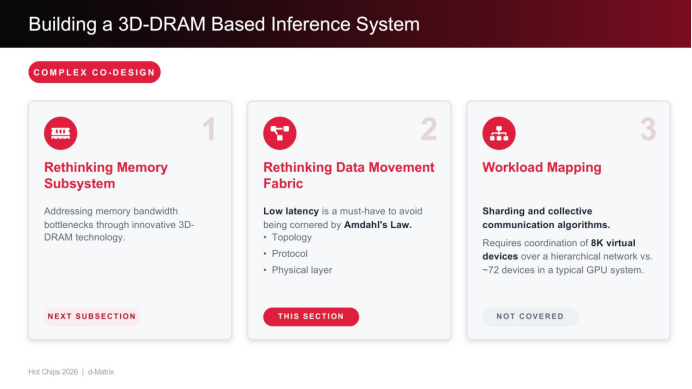Click the Addressing memory bandwidth bottlenecks paragraph
This screenshot has width=692, height=389.
(119, 224)
